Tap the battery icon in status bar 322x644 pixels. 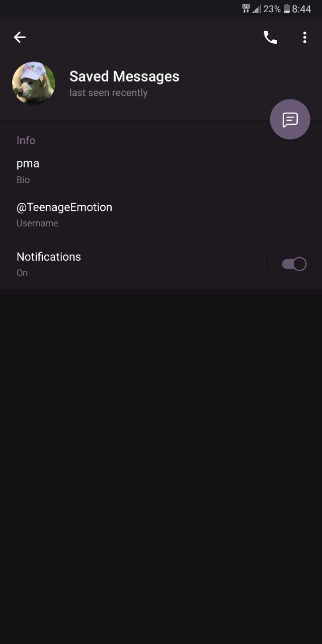[x=287, y=9]
